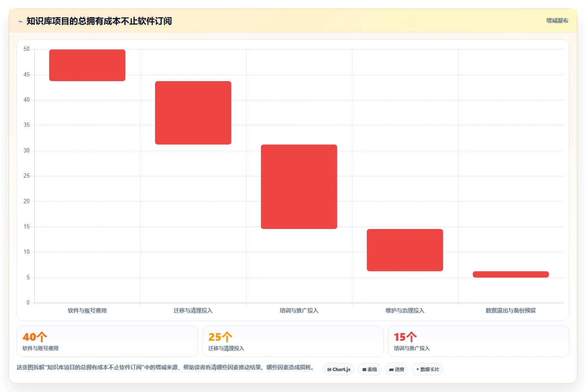Open the 15个 培训与推广投入 data card
Screen dimensions: 586x392
[478, 341]
